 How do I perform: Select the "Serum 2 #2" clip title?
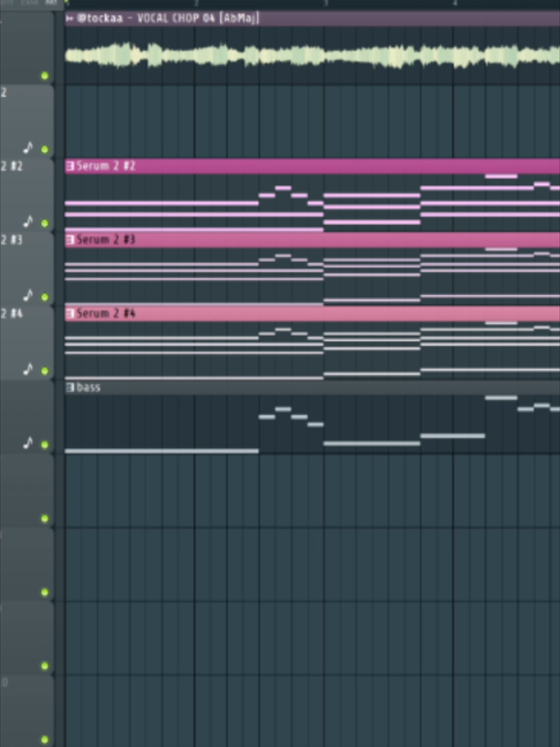pyautogui.click(x=106, y=166)
